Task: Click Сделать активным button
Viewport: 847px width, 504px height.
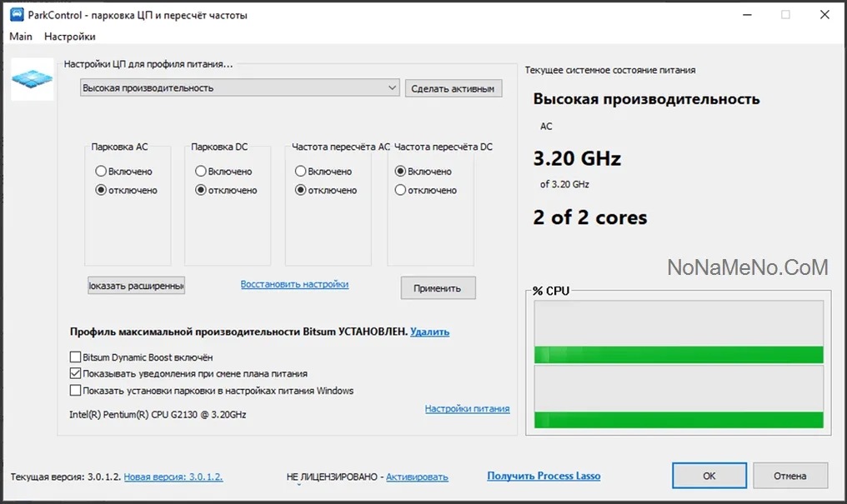Action: (x=454, y=88)
